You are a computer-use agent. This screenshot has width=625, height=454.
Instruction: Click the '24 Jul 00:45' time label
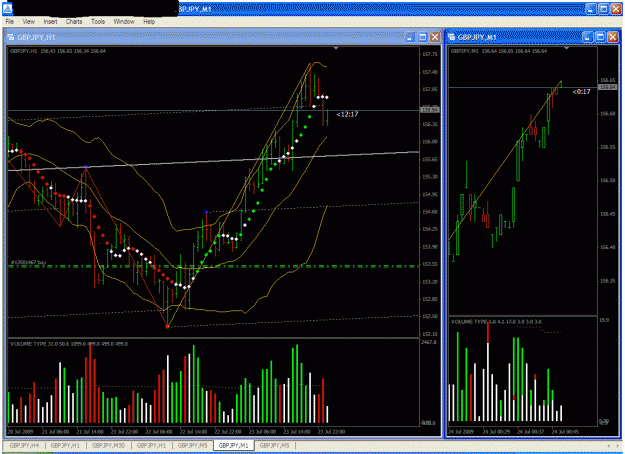pos(566,432)
